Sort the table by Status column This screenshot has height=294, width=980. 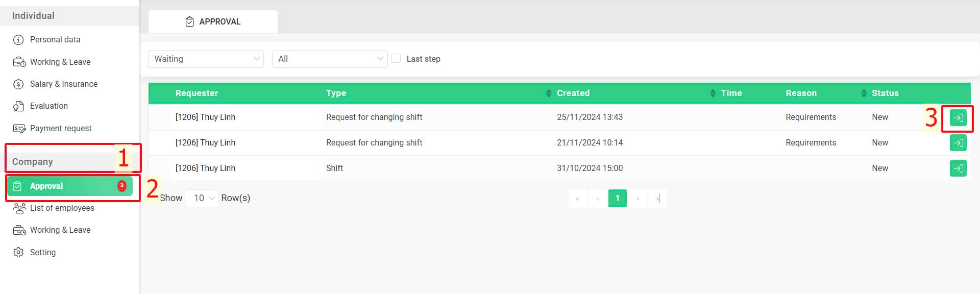pyautogui.click(x=885, y=93)
